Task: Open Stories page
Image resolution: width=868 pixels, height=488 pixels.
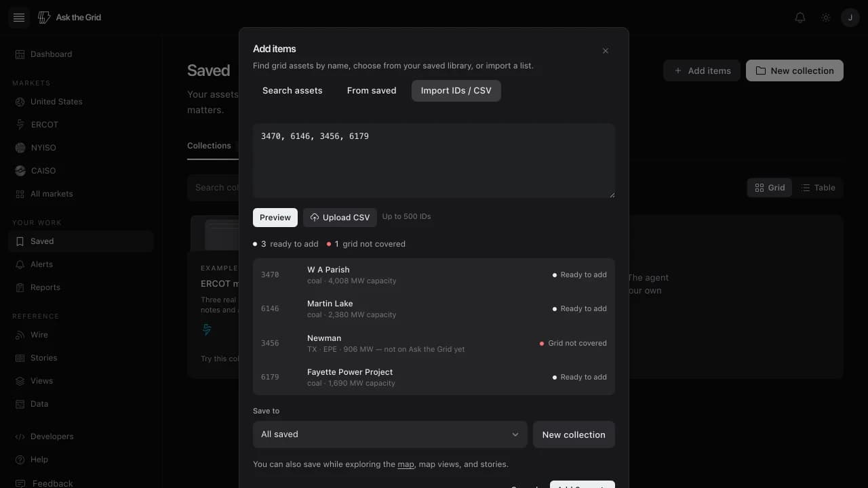Action: (x=81, y=358)
